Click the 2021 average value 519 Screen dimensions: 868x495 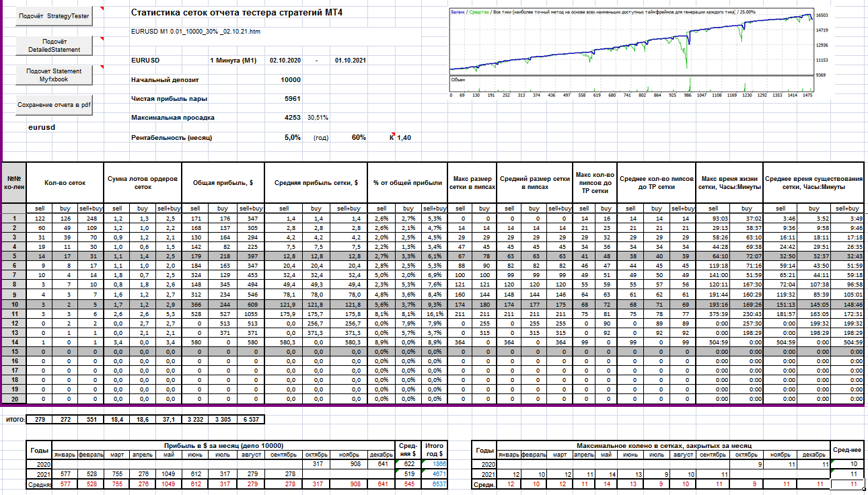tap(409, 474)
